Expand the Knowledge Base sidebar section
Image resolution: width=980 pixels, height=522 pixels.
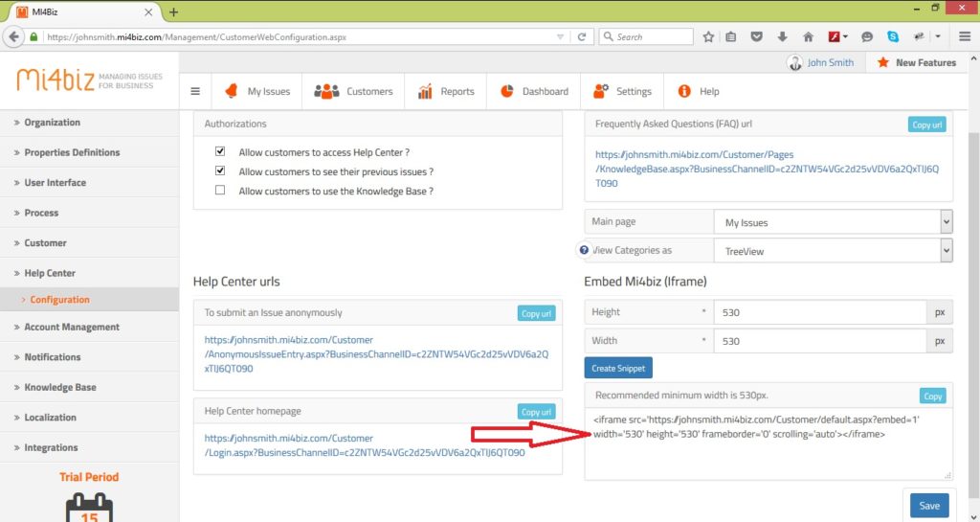coord(59,387)
